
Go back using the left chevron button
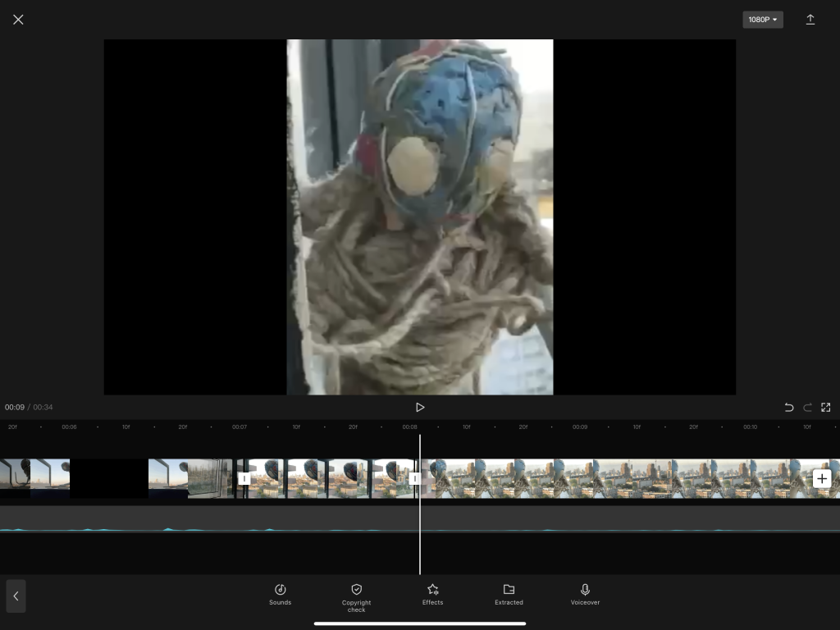point(16,596)
